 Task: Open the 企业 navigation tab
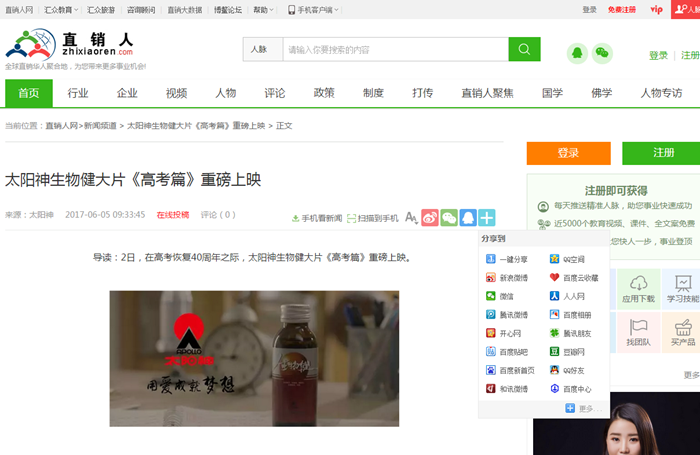point(127,93)
